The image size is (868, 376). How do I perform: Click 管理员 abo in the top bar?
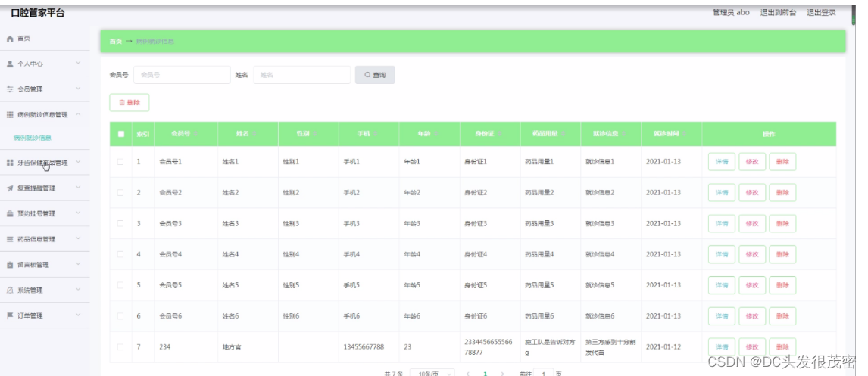[731, 13]
